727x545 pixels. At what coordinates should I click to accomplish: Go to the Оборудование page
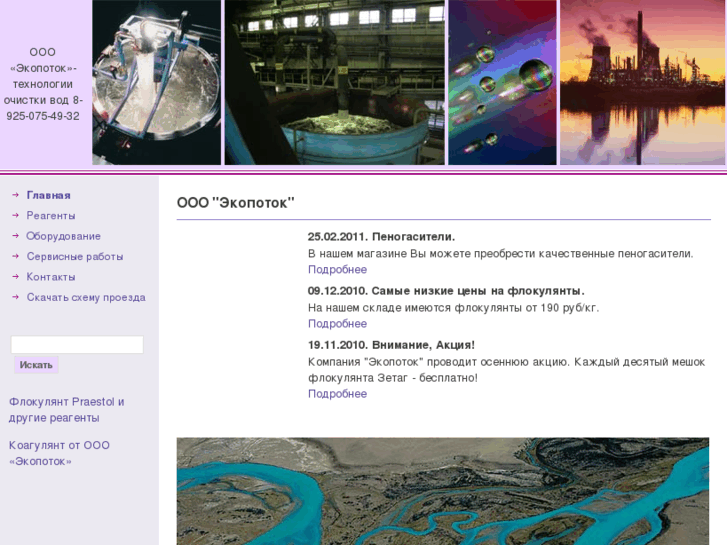click(x=63, y=236)
